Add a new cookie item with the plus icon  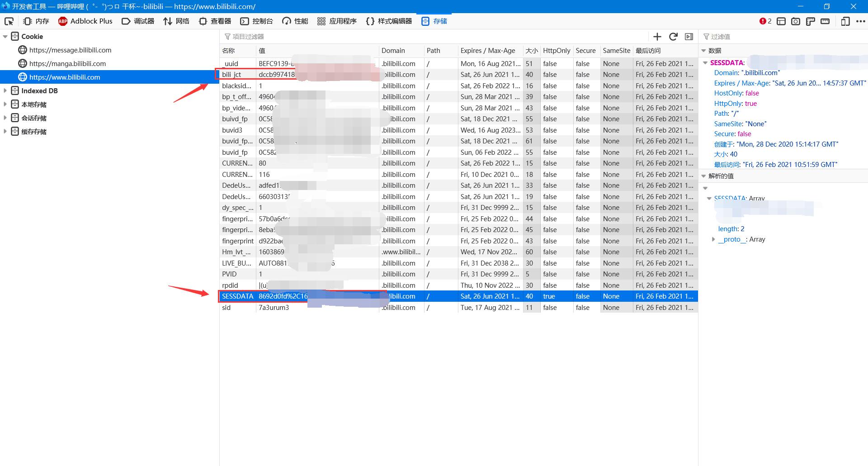pos(657,37)
